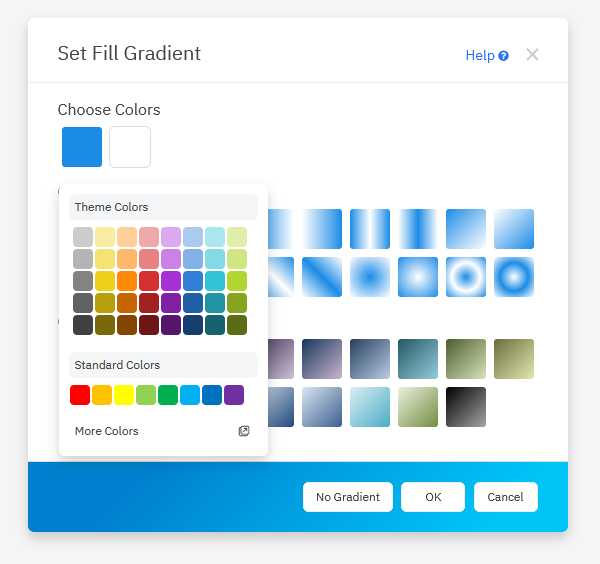This screenshot has height=564, width=600.
Task: Pick purple from Standard Colors
Action: click(234, 395)
